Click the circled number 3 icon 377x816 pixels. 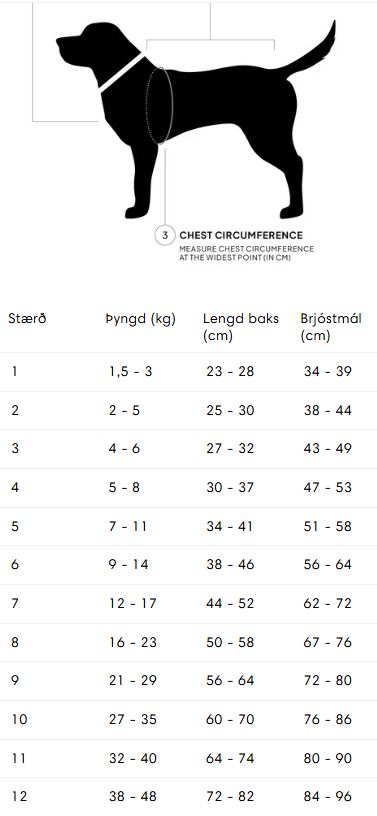165,235
